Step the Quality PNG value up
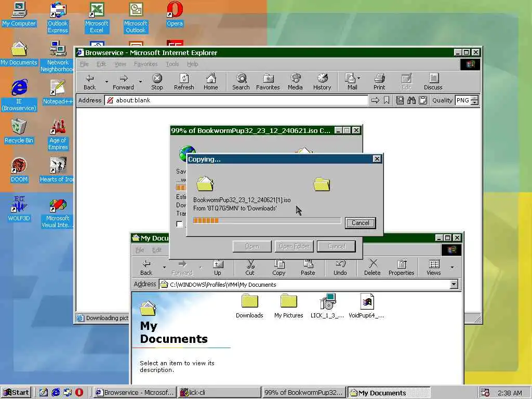The height and width of the screenshot is (399, 532). coord(475,98)
